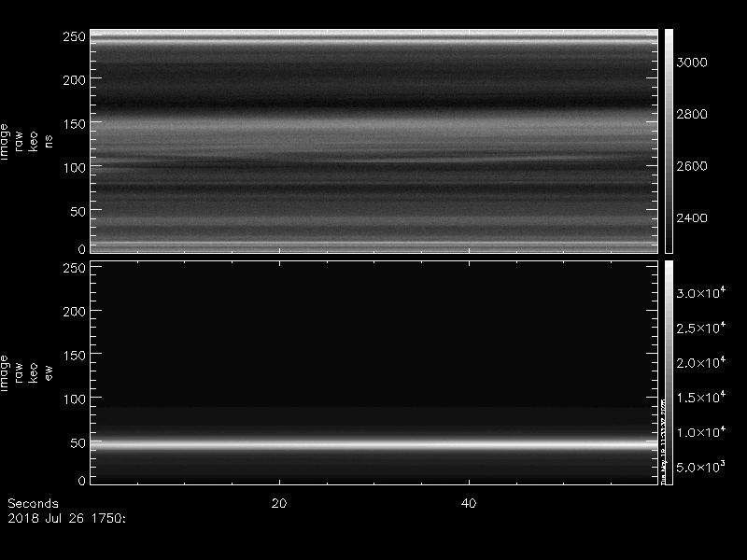The width and height of the screenshot is (747, 560).
Task: Click the 250 tick label on ns keogram axis
Action: point(74,36)
